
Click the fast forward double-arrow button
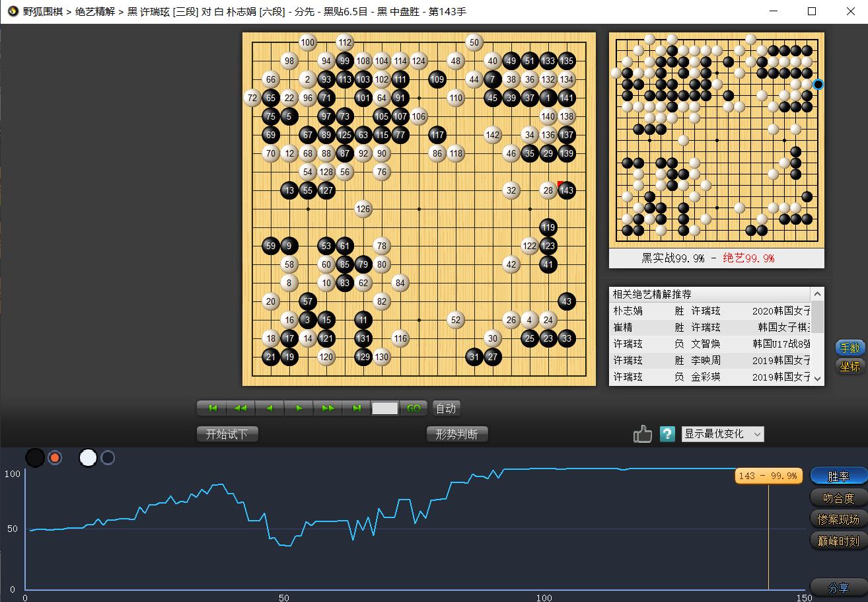(328, 408)
